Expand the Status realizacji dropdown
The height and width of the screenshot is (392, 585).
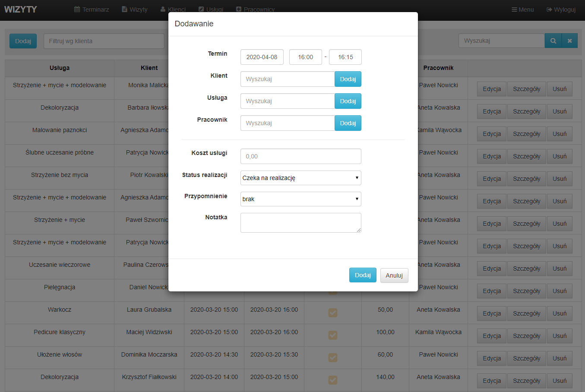(x=300, y=178)
